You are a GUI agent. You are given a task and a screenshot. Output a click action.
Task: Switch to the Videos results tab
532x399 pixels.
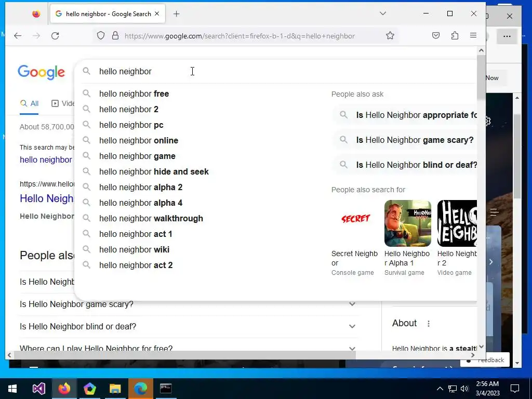tap(63, 103)
